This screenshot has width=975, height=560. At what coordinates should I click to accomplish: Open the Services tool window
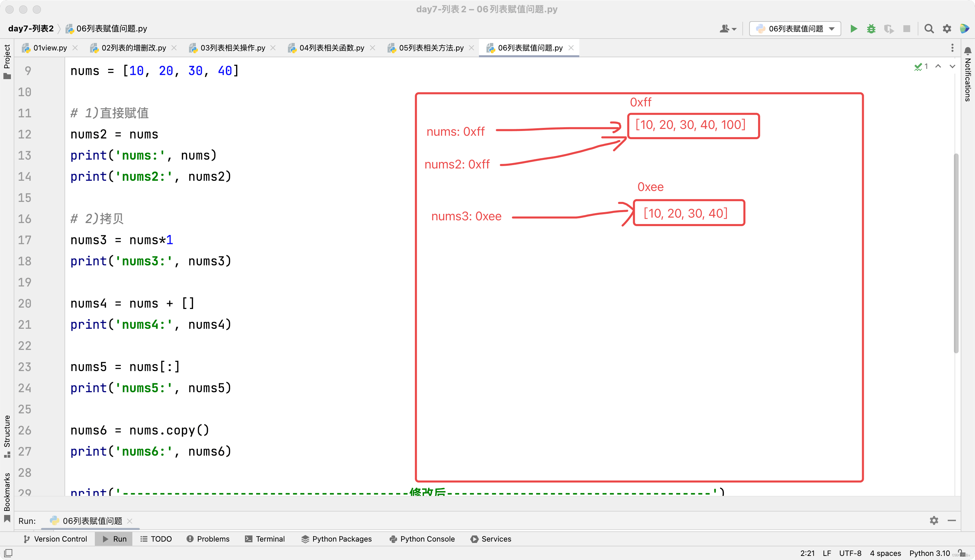coord(491,539)
